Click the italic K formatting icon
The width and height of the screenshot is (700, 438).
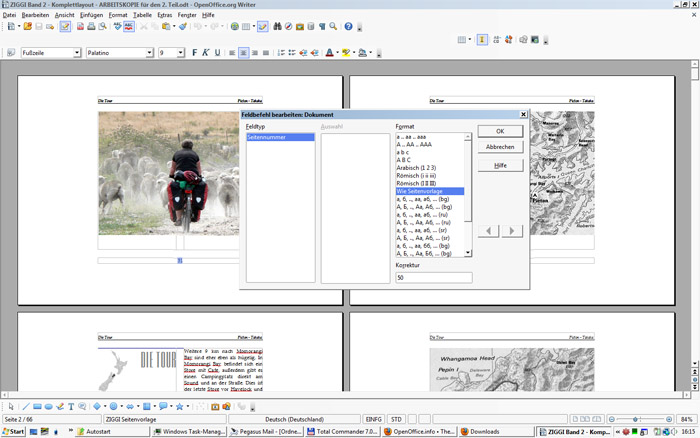(206, 52)
